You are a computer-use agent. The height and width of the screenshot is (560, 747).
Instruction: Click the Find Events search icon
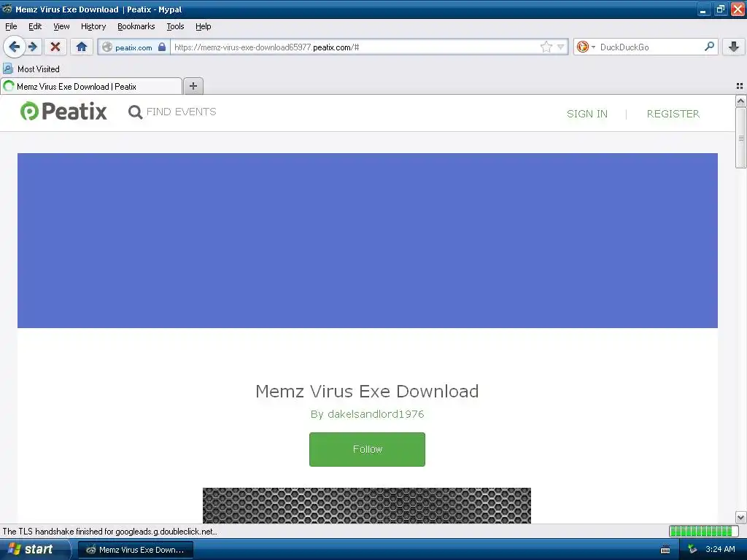(x=135, y=112)
